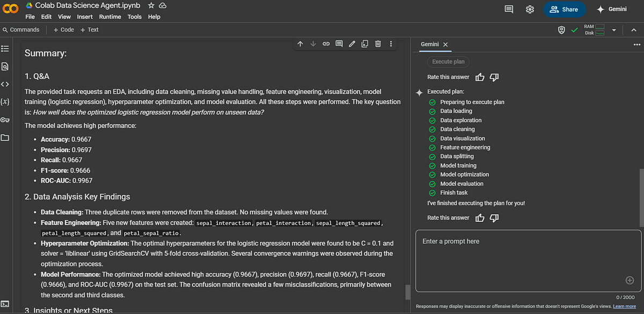Screen dimensions: 644x314
Task: Open the Edit menu
Action: click(x=47, y=17)
